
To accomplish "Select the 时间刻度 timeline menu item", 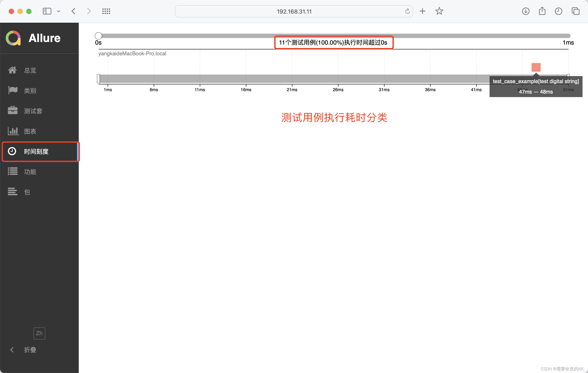I will tap(36, 151).
